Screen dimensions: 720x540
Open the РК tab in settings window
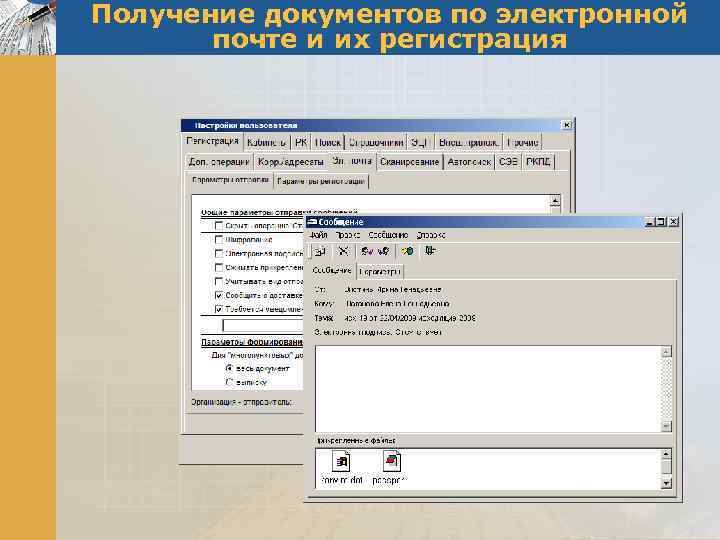click(x=301, y=143)
